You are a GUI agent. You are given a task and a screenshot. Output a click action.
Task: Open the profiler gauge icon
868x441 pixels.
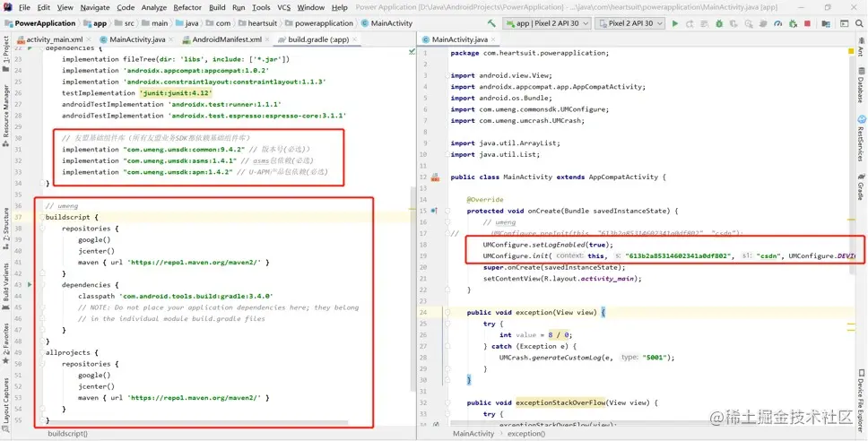[x=778, y=23]
